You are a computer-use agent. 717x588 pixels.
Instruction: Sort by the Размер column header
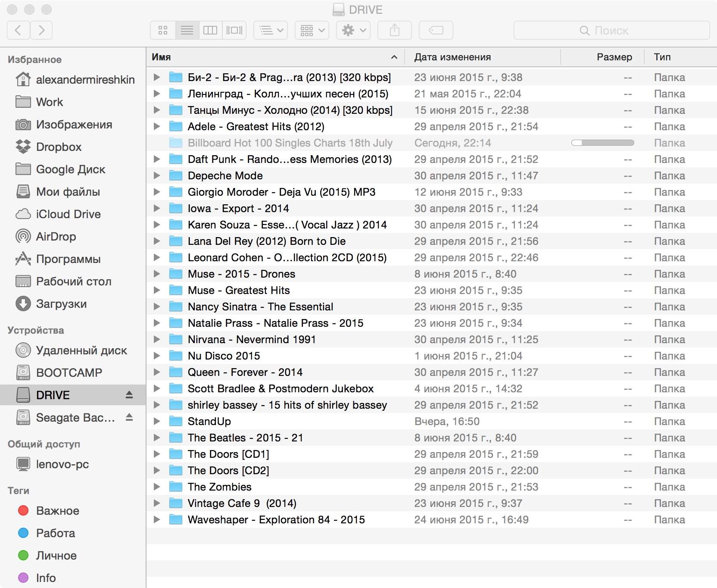tap(602, 57)
